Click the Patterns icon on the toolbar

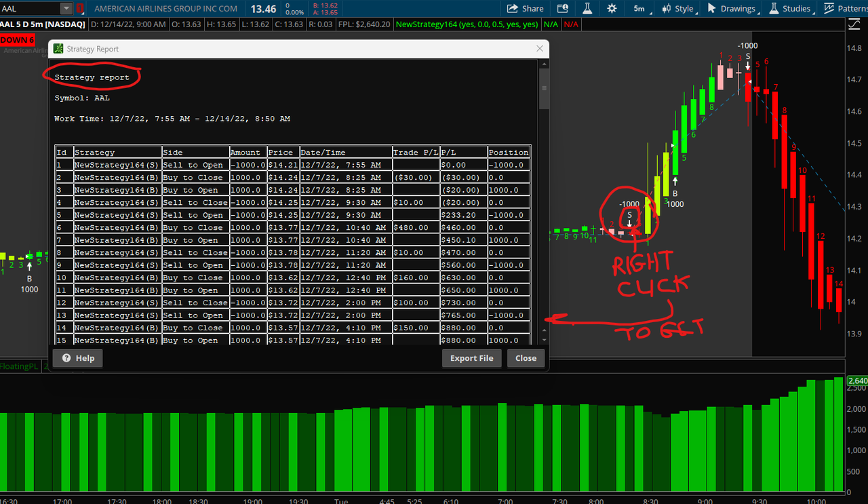point(844,9)
